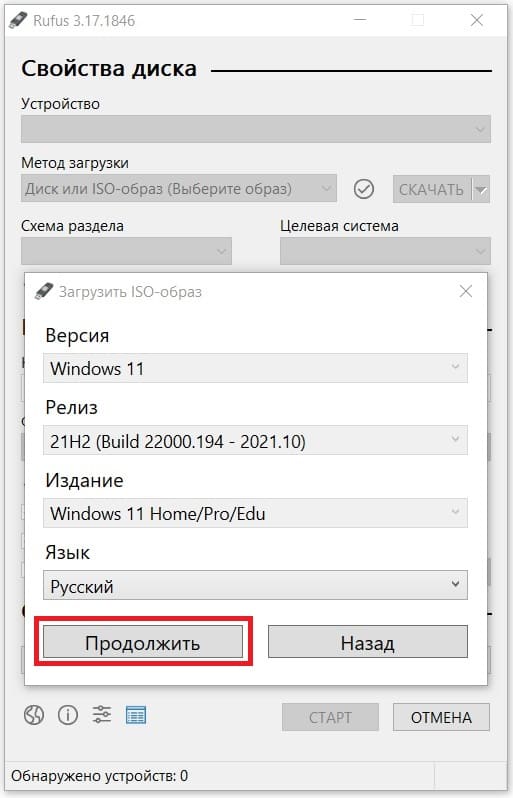This screenshot has width=513, height=798.
Task: Click the СТАРТ button
Action: [x=330, y=717]
